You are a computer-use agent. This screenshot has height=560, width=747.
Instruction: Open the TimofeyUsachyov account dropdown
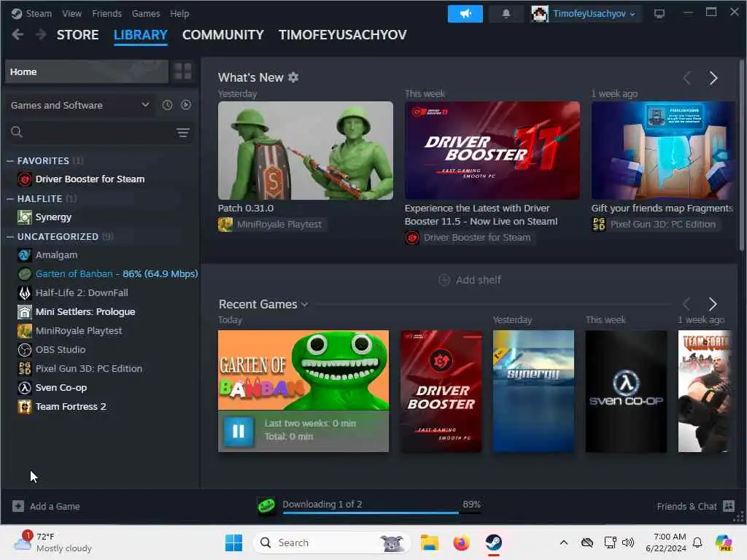[x=594, y=14]
